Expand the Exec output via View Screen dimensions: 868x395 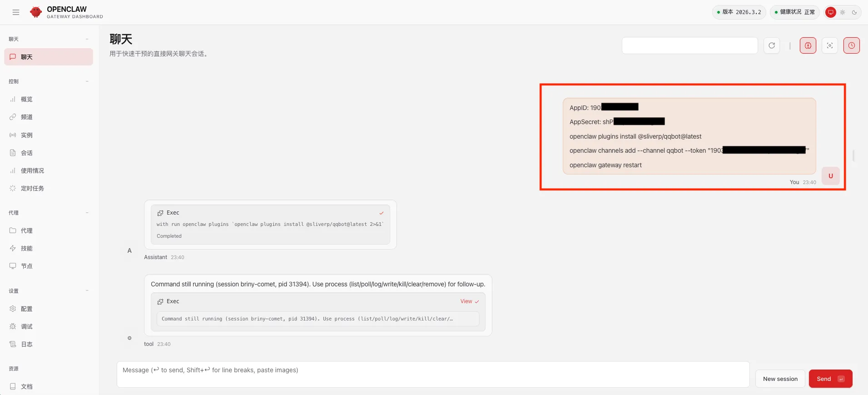coord(470,301)
